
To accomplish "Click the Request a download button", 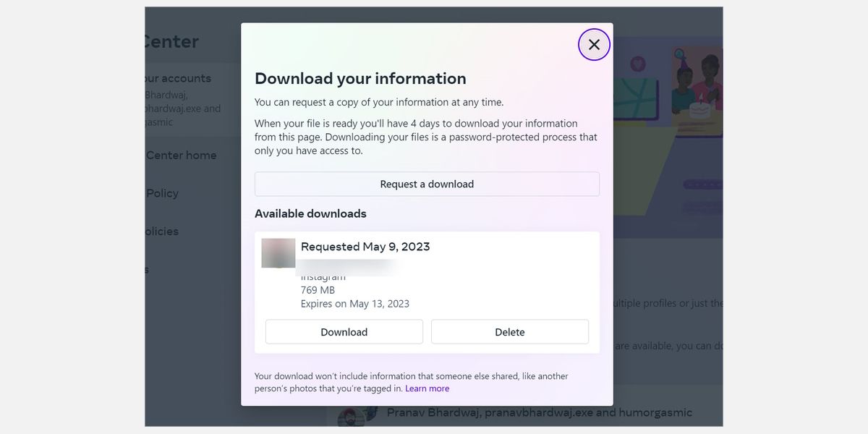I will pyautogui.click(x=427, y=184).
